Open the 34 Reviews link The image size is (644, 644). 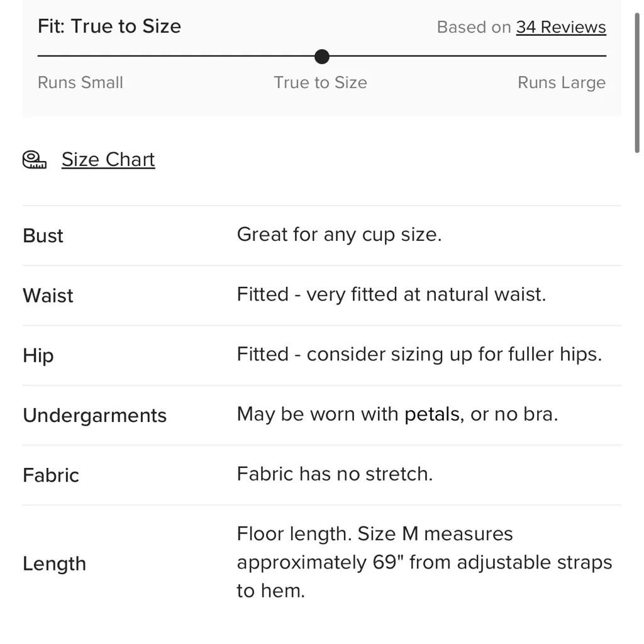tap(561, 27)
